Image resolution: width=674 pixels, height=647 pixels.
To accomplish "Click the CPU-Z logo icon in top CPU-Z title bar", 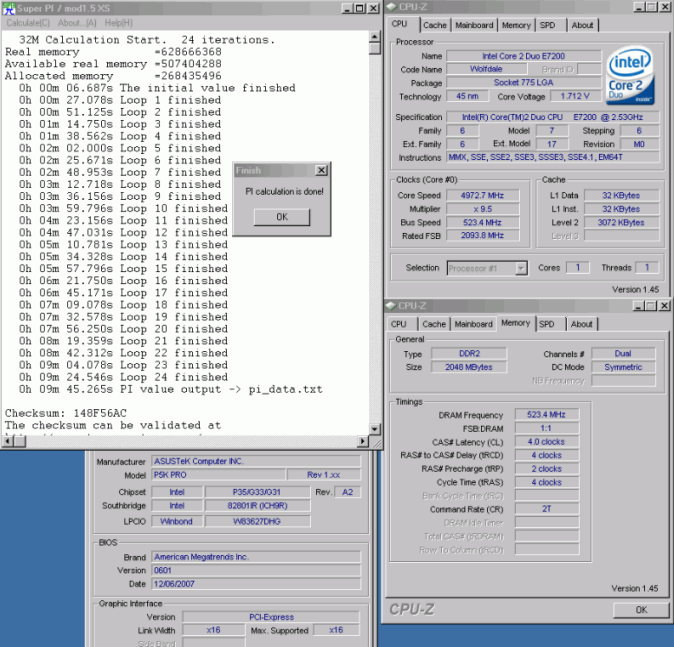I will click(x=391, y=7).
